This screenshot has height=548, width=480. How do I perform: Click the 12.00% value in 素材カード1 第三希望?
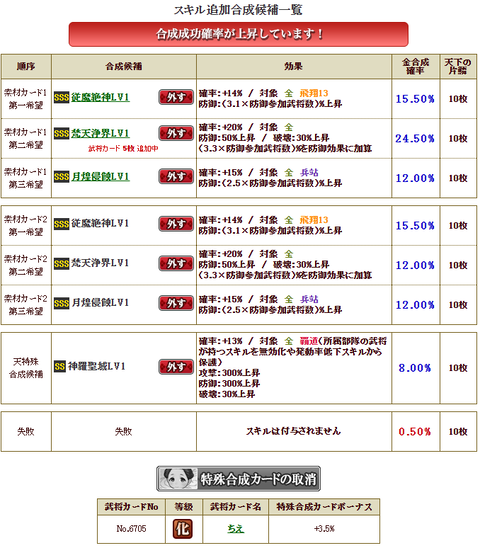tap(415, 178)
